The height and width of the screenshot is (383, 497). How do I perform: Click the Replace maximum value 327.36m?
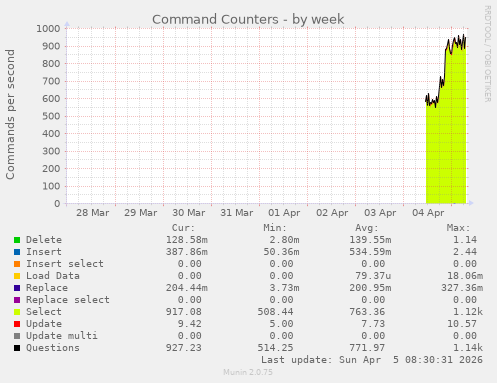(462, 288)
